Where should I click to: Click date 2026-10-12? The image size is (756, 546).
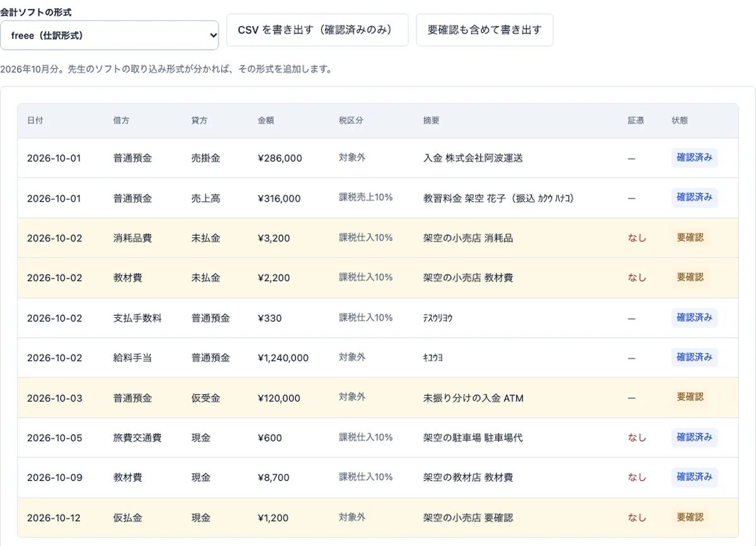pyautogui.click(x=54, y=518)
